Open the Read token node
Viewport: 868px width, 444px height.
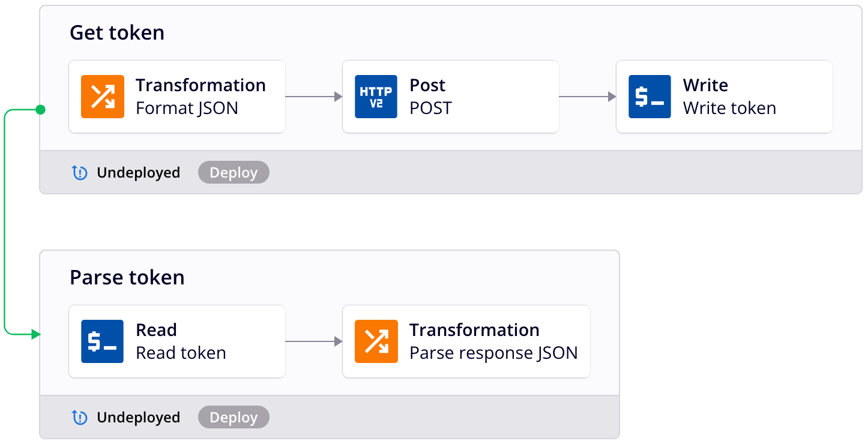tap(176, 341)
